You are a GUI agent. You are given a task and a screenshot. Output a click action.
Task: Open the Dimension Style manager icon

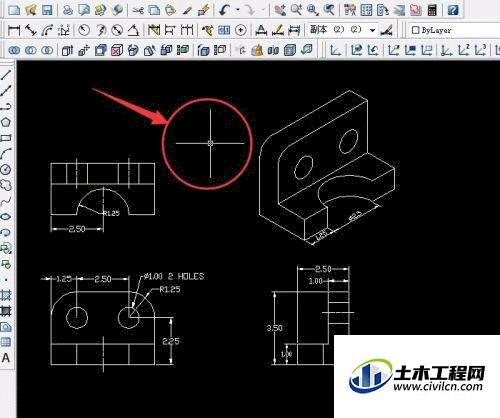point(387,30)
